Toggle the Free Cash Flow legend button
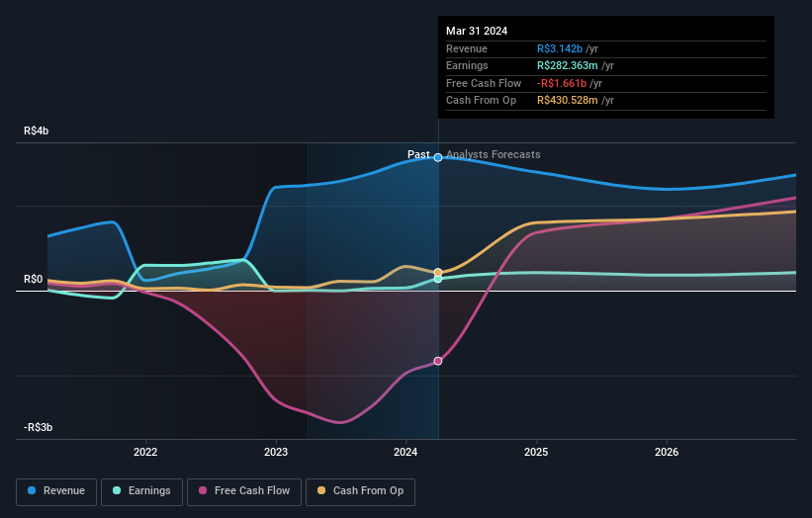 (244, 491)
